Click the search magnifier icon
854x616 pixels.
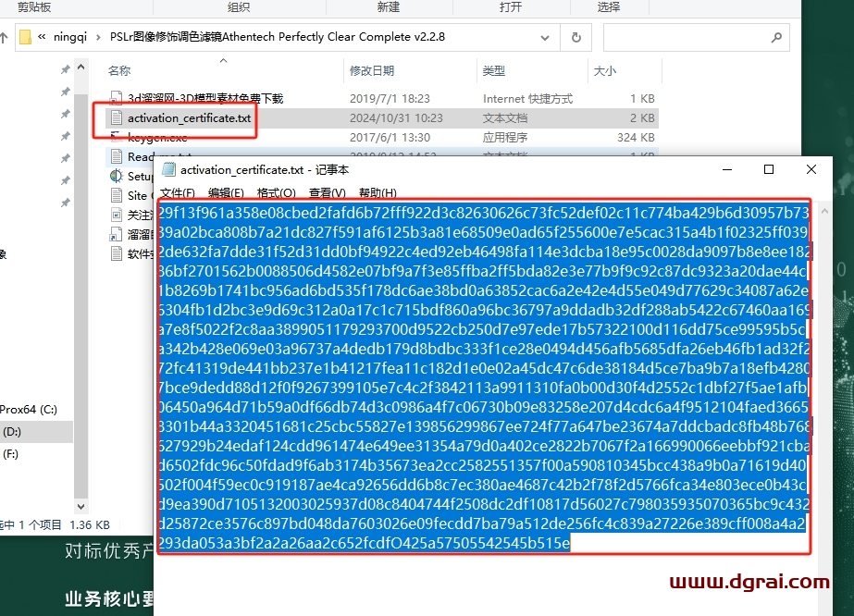click(776, 37)
